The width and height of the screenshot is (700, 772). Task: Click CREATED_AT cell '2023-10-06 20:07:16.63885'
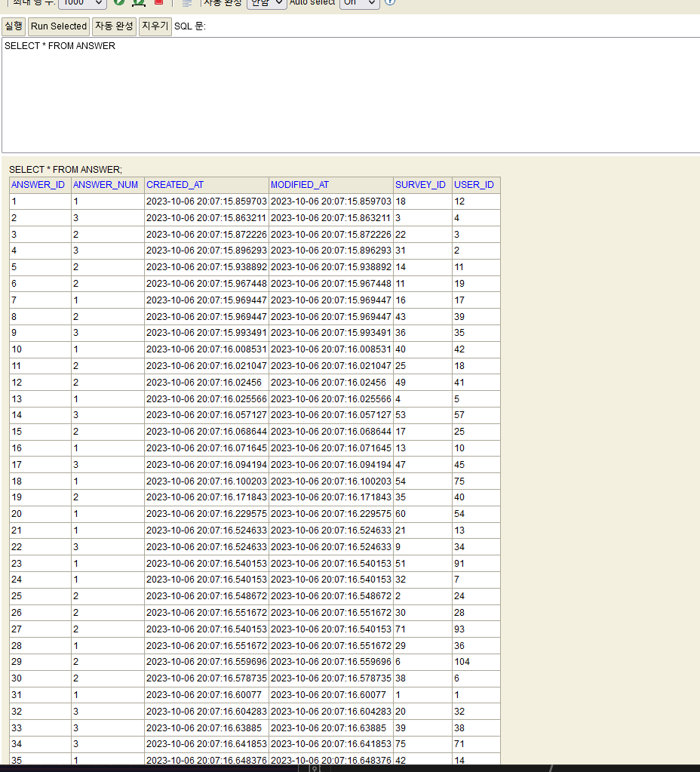[x=206, y=727]
